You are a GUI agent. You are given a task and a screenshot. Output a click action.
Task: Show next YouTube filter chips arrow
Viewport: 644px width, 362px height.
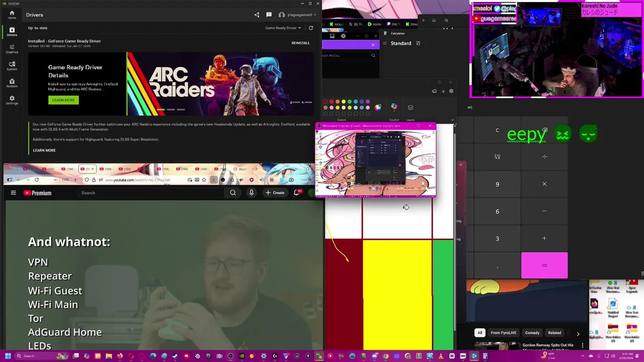point(578,333)
